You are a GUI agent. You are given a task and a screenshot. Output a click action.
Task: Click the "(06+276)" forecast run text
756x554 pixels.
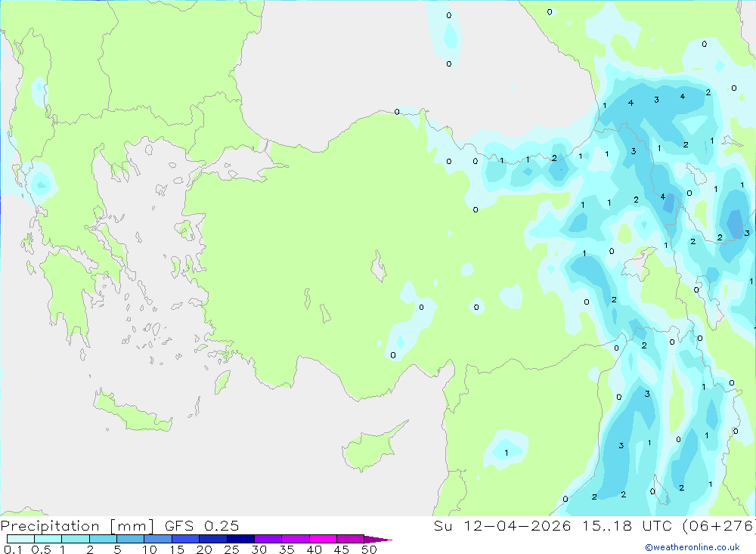(718, 525)
